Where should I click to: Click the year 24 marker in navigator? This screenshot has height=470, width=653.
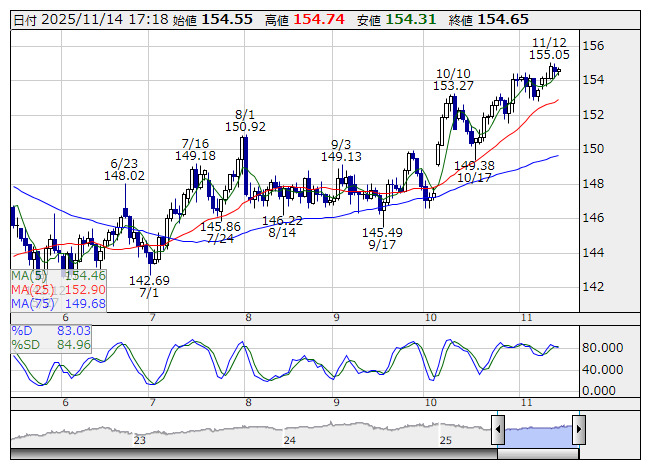289,440
